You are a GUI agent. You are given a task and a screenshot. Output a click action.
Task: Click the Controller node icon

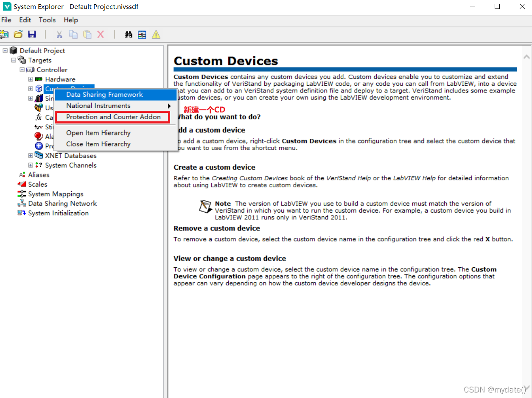point(31,70)
